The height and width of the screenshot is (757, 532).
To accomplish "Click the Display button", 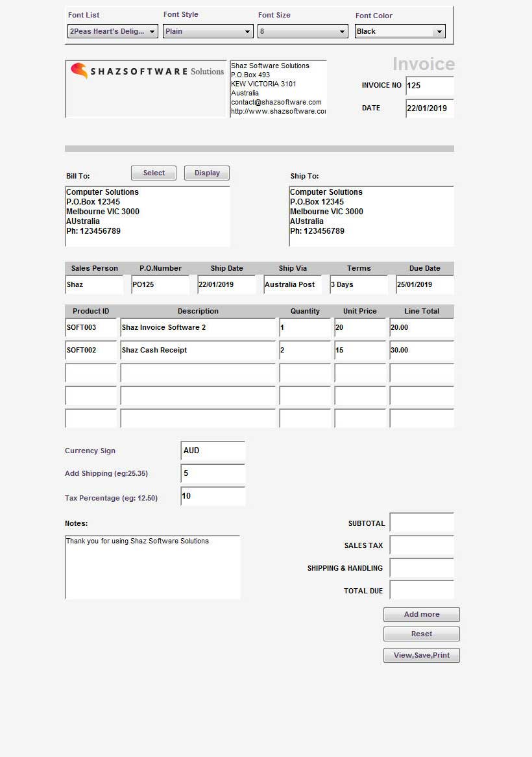I will (x=207, y=173).
